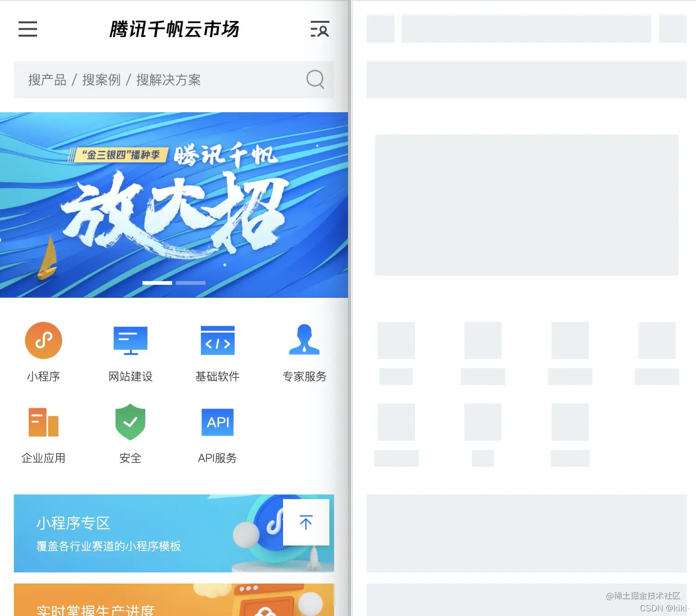This screenshot has width=696, height=616.
Task: Open the 基础软件 category
Action: tap(217, 340)
